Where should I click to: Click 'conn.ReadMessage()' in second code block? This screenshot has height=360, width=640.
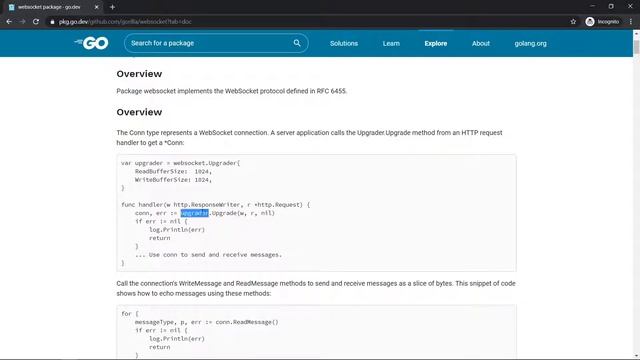[x=247, y=322]
